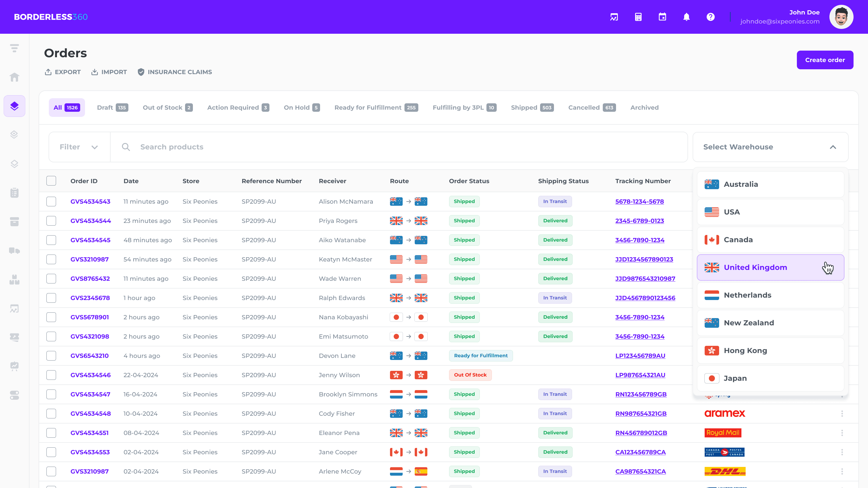Click the John Doe profile avatar
Viewport: 868px width, 488px height.
click(x=841, y=17)
